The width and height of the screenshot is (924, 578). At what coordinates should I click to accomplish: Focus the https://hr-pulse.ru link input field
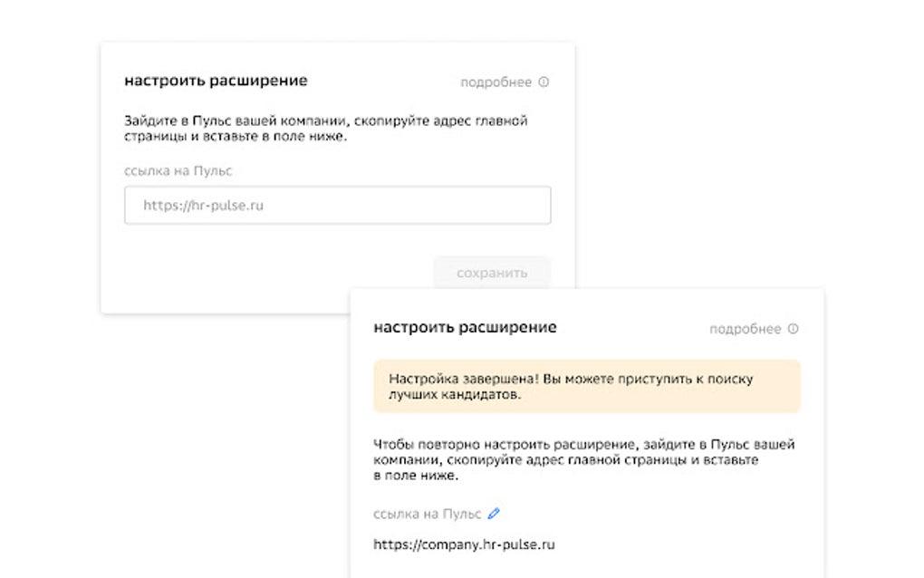[337, 206]
